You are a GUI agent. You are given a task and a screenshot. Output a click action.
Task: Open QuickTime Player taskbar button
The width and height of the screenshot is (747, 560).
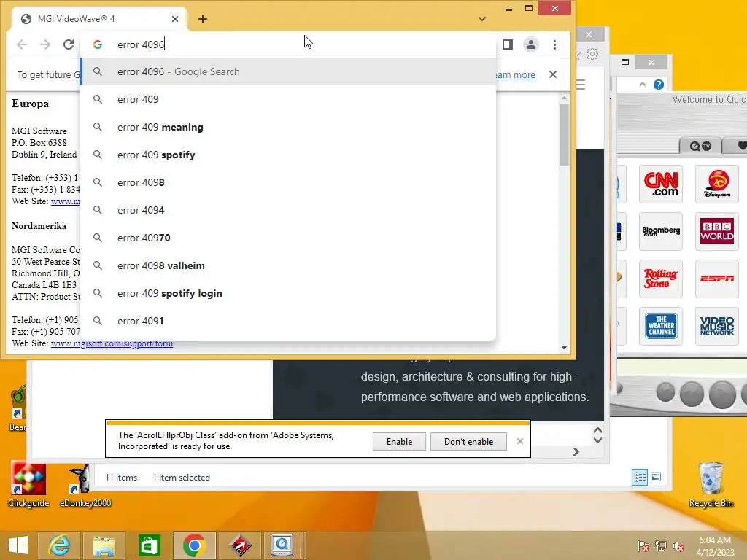pos(282,545)
